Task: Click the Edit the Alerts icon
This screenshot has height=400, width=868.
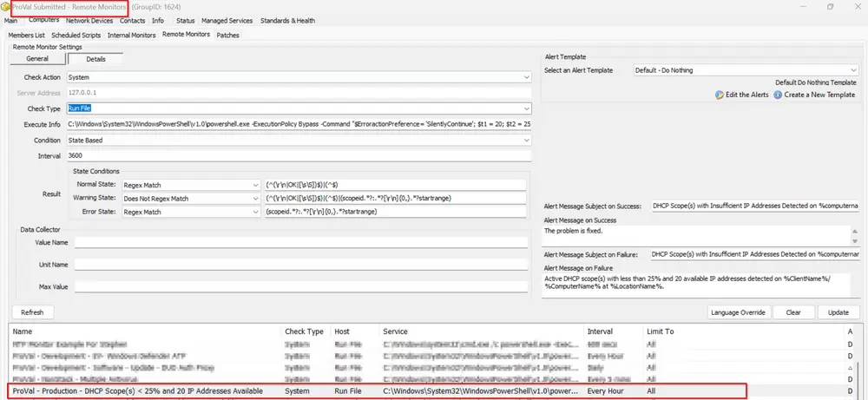Action: [x=720, y=95]
